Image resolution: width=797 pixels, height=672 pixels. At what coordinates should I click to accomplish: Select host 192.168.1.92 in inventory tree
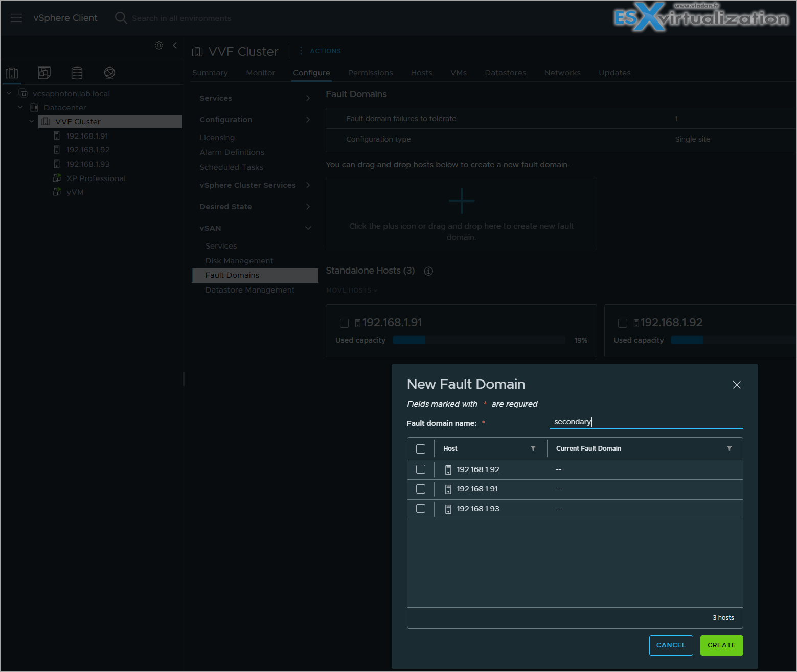pyautogui.click(x=88, y=150)
